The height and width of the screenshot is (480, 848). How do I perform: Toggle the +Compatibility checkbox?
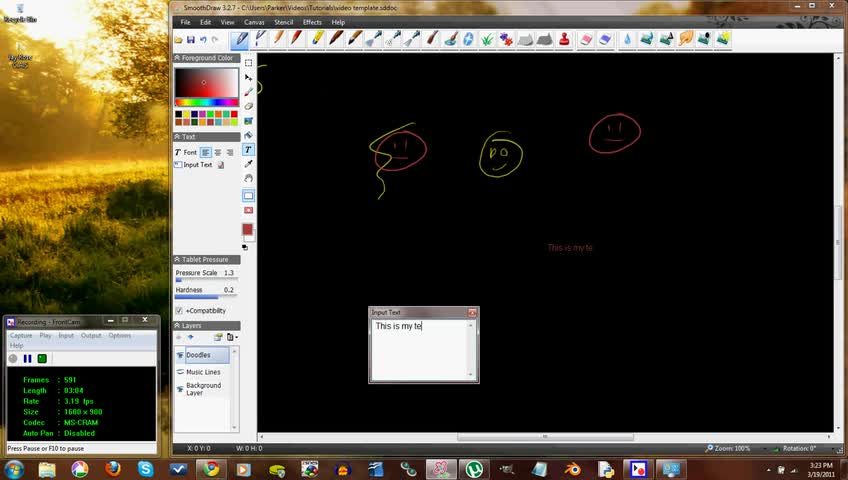click(179, 311)
